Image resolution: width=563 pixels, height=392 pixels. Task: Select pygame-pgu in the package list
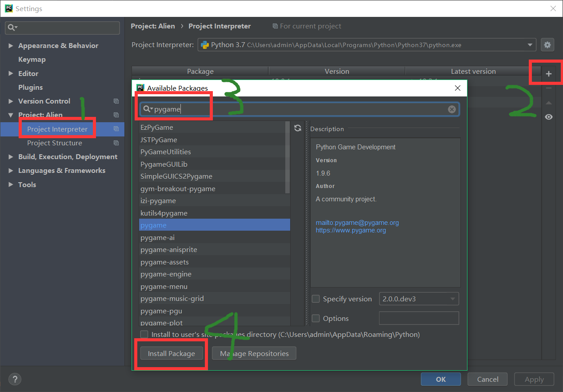pyautogui.click(x=214, y=311)
